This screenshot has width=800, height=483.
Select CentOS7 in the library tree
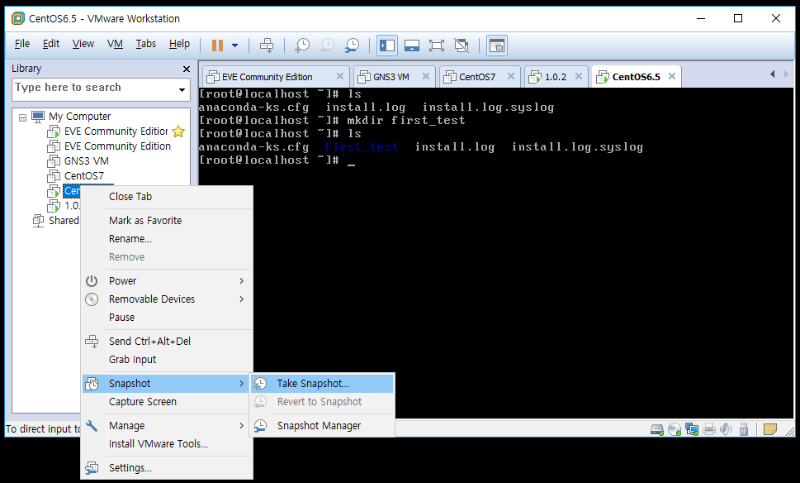(x=84, y=176)
